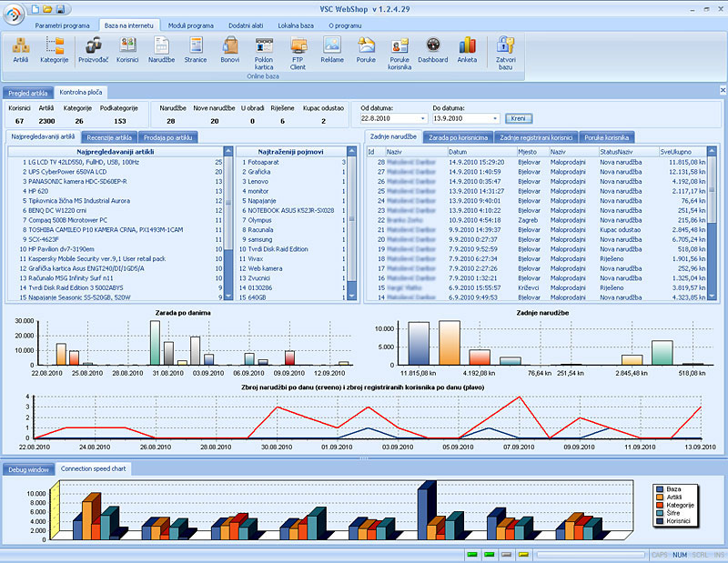
Task: Open the Narudžbe orders icon
Action: [161, 48]
